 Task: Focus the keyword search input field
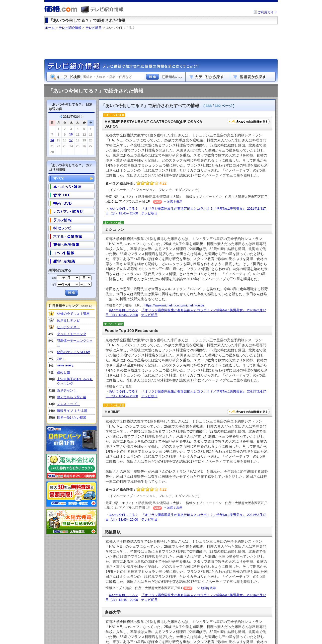(x=113, y=77)
